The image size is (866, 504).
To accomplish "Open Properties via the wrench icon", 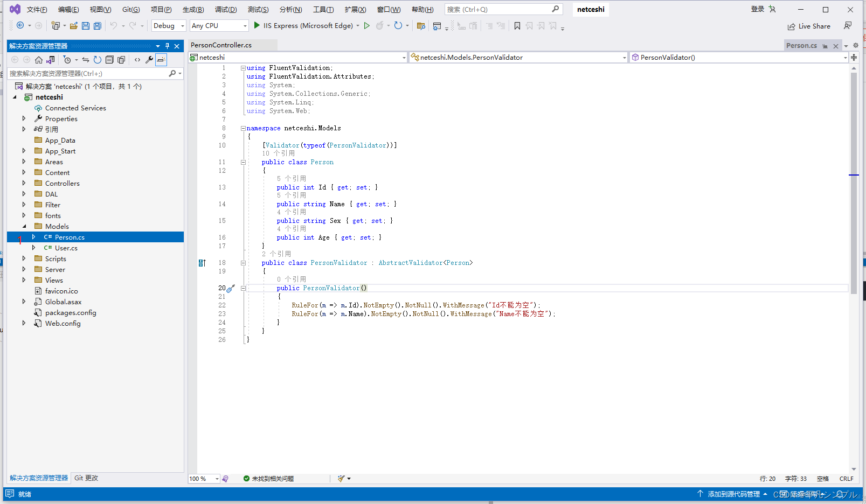I will [149, 60].
